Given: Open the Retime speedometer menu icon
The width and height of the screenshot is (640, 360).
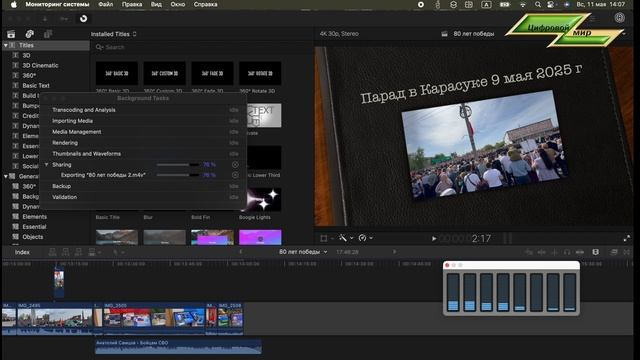Looking at the screenshot, I should (362, 238).
